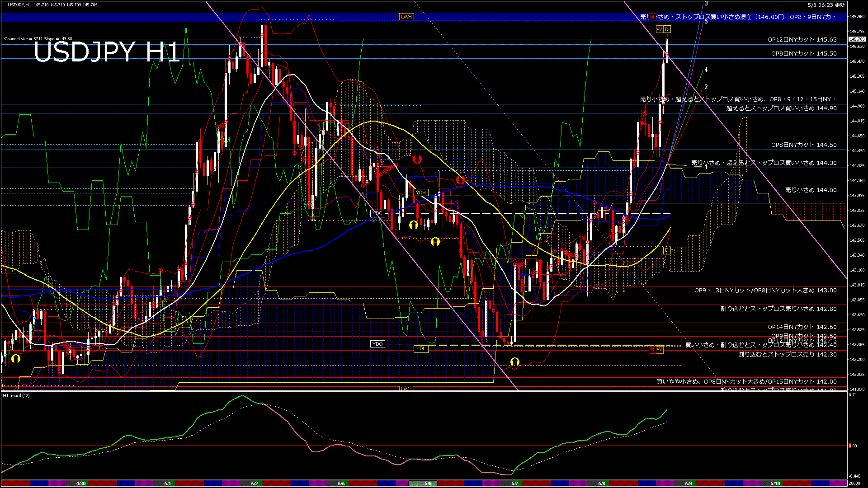Click the 5/7 date marker
The image size is (868, 488).
[x=515, y=483]
